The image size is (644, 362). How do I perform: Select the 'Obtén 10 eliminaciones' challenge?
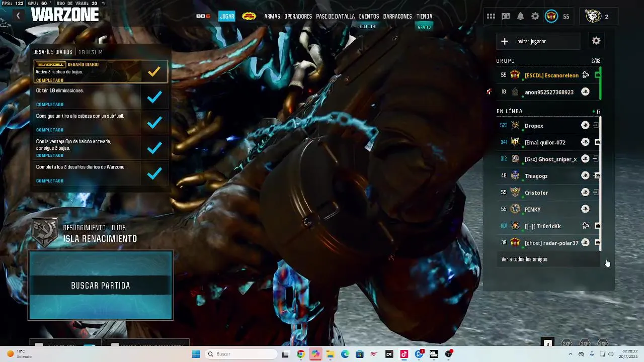click(101, 97)
